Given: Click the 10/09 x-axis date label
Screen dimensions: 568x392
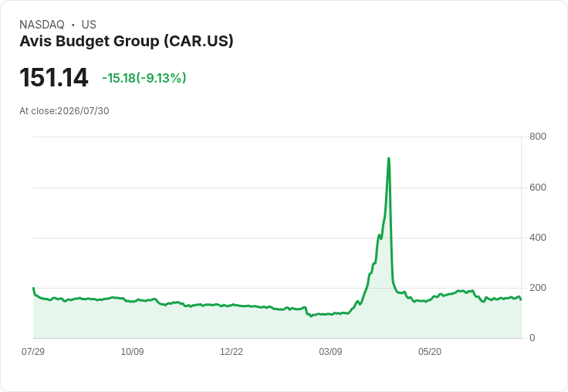Looking at the screenshot, I should coord(132,351).
